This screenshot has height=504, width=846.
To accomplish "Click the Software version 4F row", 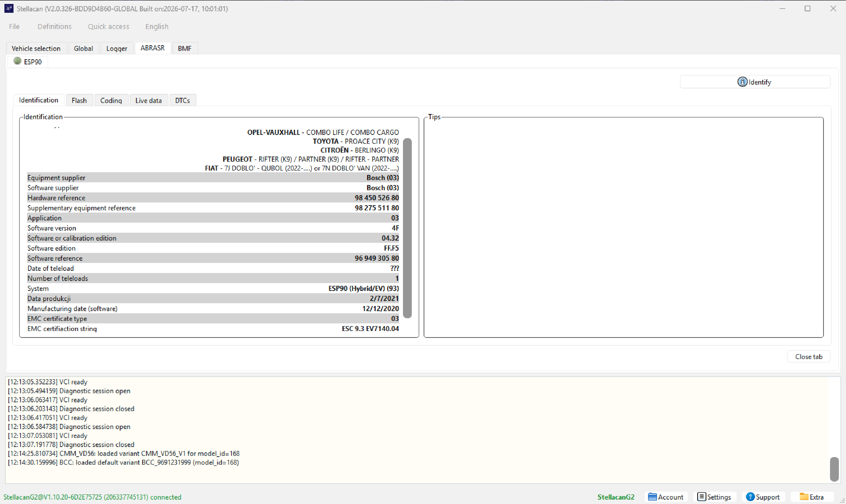I will 213,228.
